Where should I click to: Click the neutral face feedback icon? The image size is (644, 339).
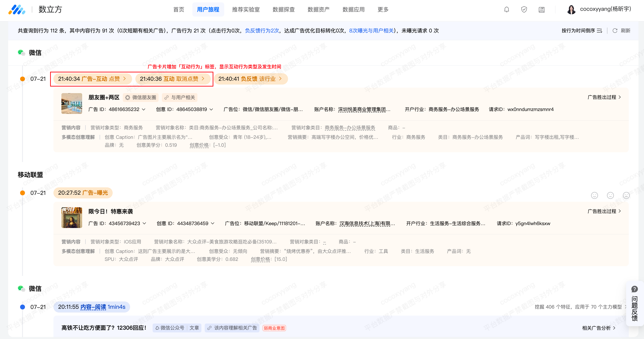pyautogui.click(x=610, y=195)
